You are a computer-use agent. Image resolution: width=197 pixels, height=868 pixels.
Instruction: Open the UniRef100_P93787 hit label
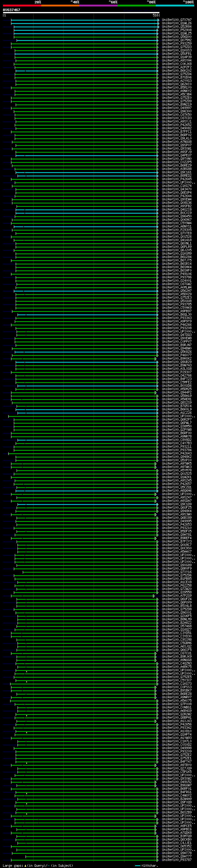tap(177, 860)
